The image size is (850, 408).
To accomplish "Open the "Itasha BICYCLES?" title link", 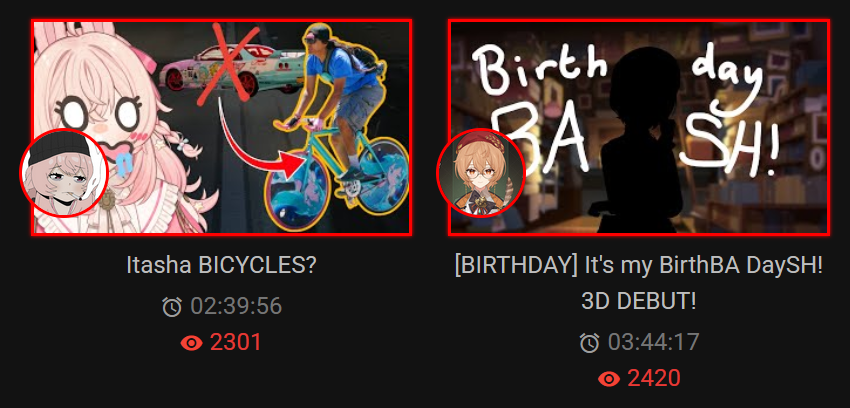I will (x=221, y=265).
